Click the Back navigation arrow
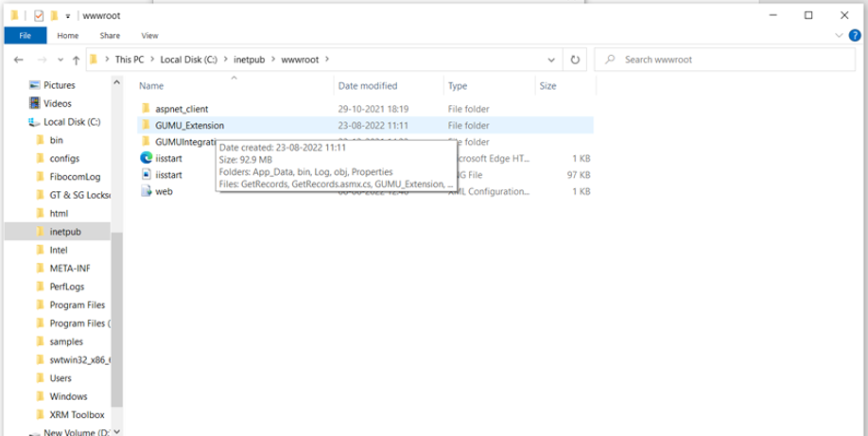Image resolution: width=868 pixels, height=436 pixels. click(18, 60)
